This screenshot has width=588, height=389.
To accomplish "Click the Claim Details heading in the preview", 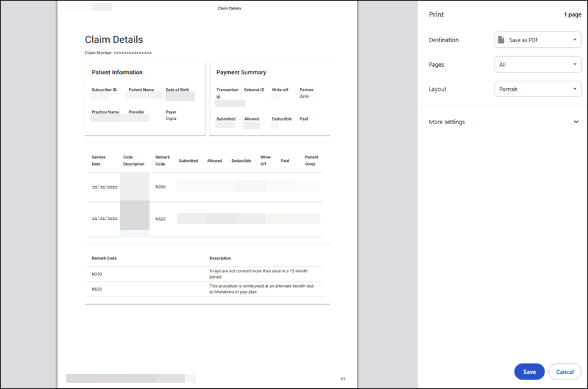I will click(x=114, y=39).
